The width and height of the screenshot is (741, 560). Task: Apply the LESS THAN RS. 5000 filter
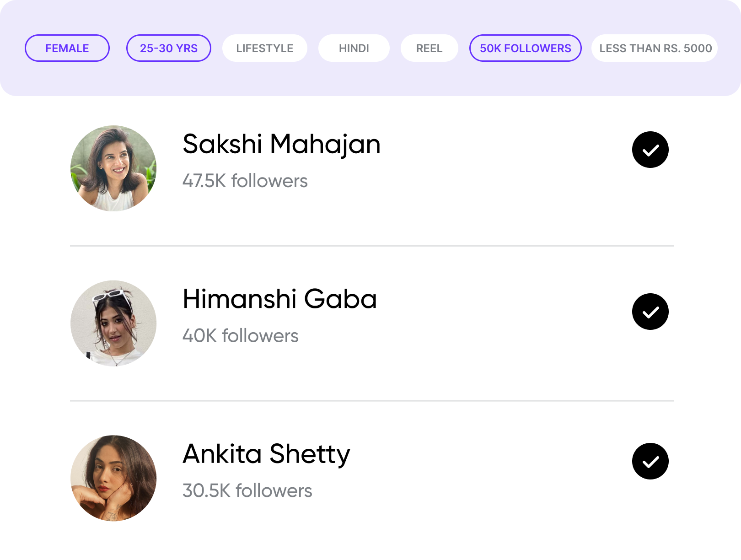click(x=655, y=48)
